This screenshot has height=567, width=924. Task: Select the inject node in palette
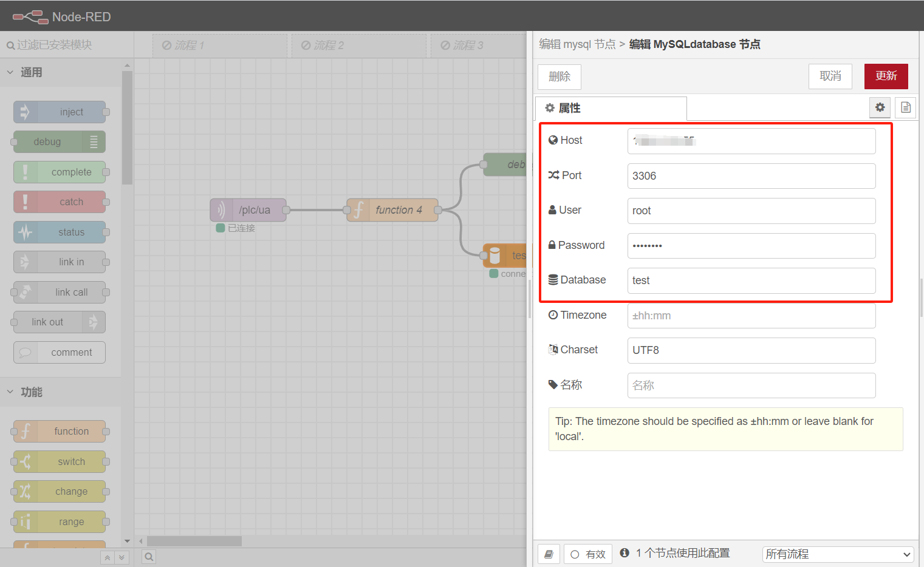tap(60, 112)
